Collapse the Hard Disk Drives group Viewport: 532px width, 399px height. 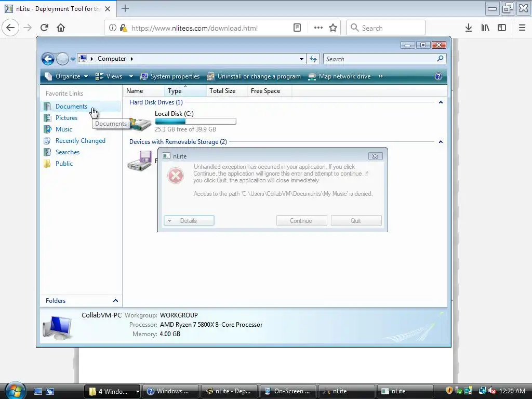pyautogui.click(x=441, y=102)
